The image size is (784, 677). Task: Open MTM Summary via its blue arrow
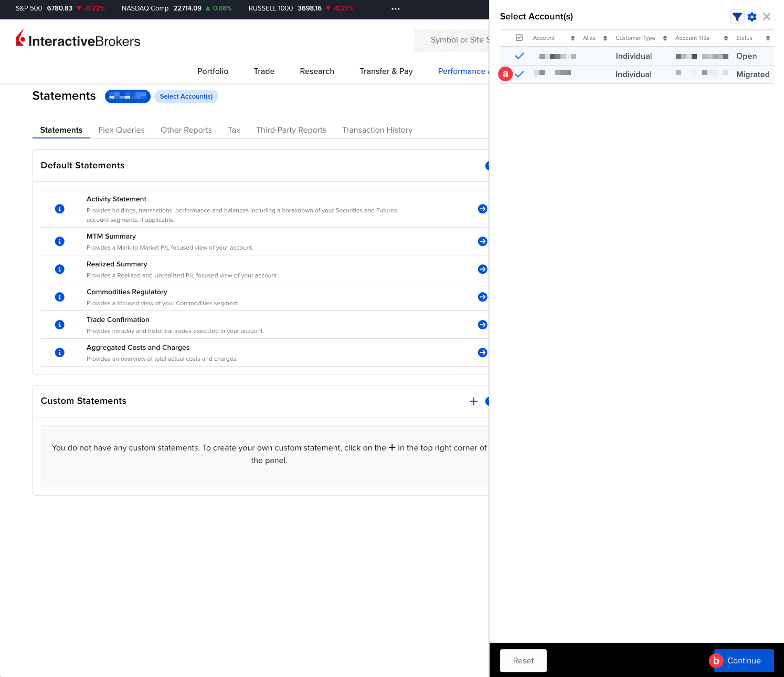(482, 241)
